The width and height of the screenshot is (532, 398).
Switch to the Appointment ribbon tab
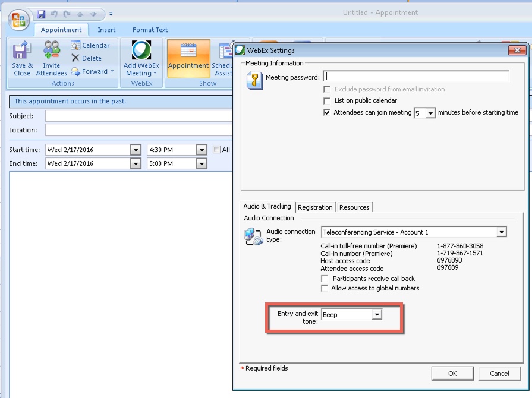[x=61, y=30]
